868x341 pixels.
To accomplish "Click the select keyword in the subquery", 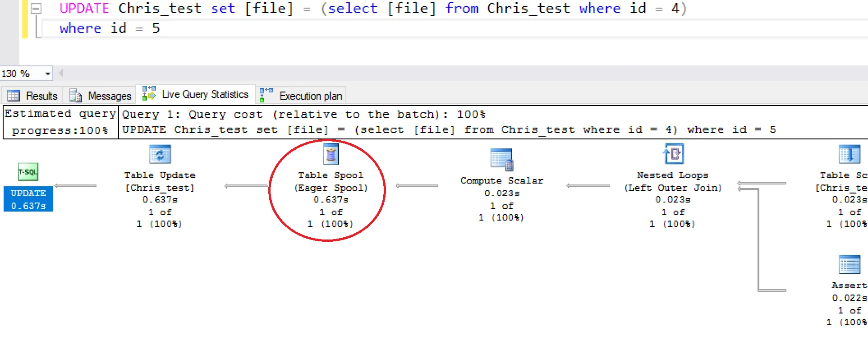I will pos(352,9).
